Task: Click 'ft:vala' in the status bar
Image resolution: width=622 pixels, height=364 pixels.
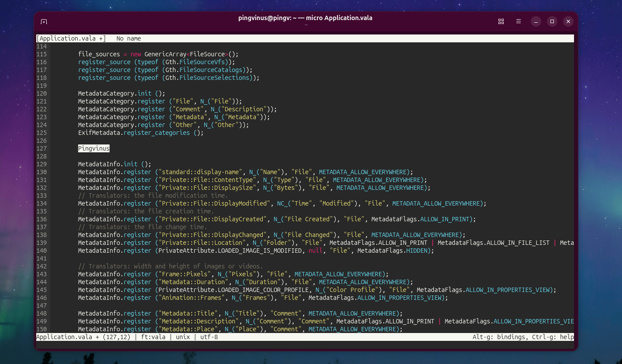Action: [153, 337]
